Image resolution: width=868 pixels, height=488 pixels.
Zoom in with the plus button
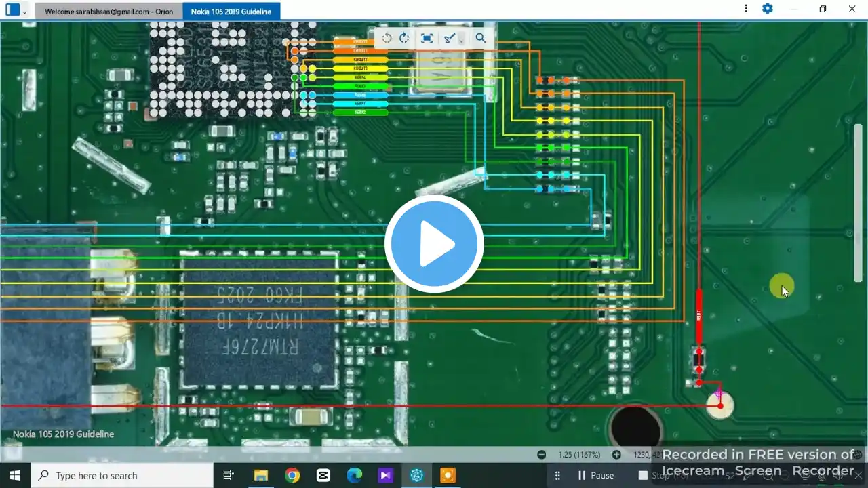click(x=616, y=455)
